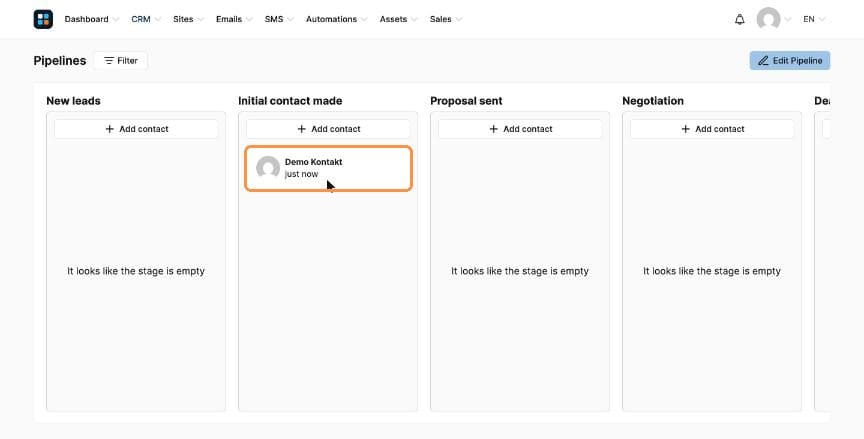Screen dimensions: 864x439
Task: Expand the Emails menu chevron
Action: pos(249,19)
